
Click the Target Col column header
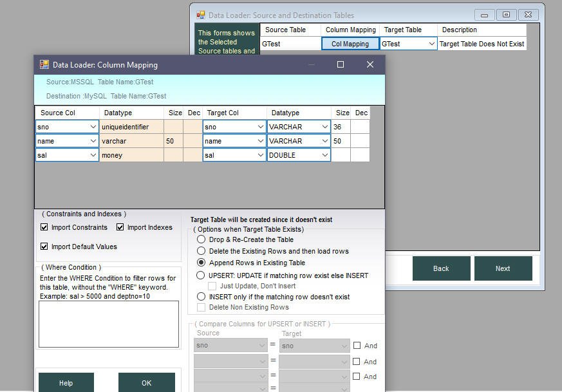234,113
